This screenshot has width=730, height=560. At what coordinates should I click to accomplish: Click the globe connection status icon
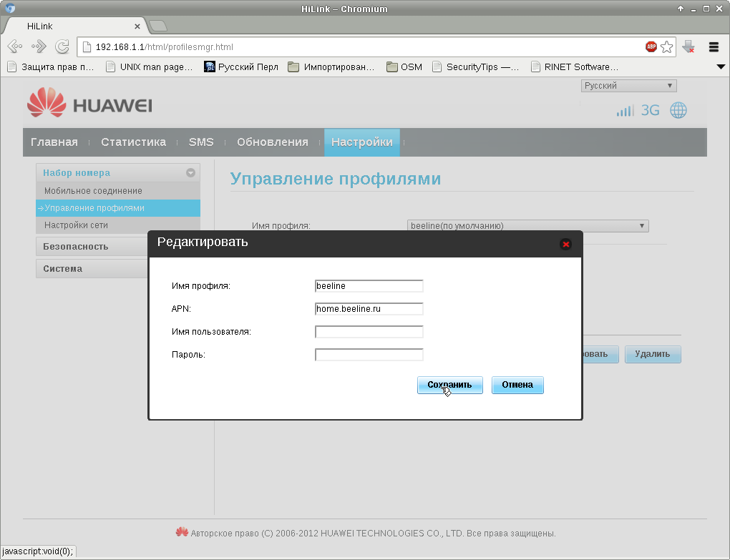point(678,110)
